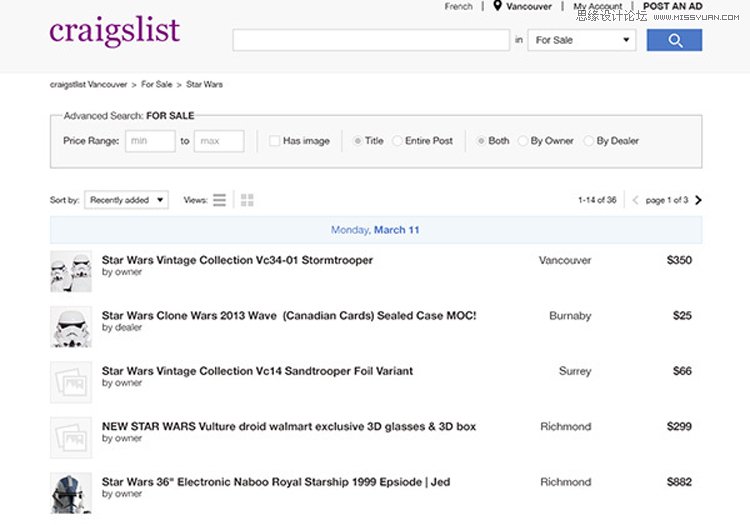The width and height of the screenshot is (750, 525).
Task: Open the Stormtrooper Vc34-01 listing thumbnail
Action: point(71,271)
